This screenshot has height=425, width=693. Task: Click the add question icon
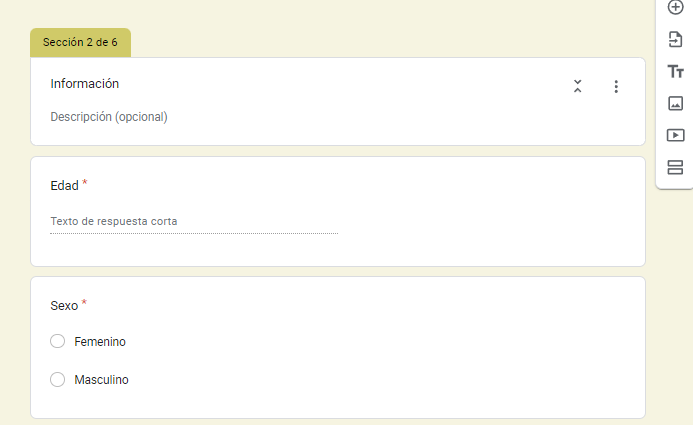point(675,8)
